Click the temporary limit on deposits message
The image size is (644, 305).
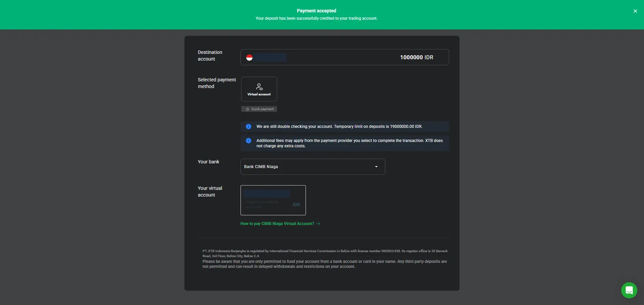[339, 127]
